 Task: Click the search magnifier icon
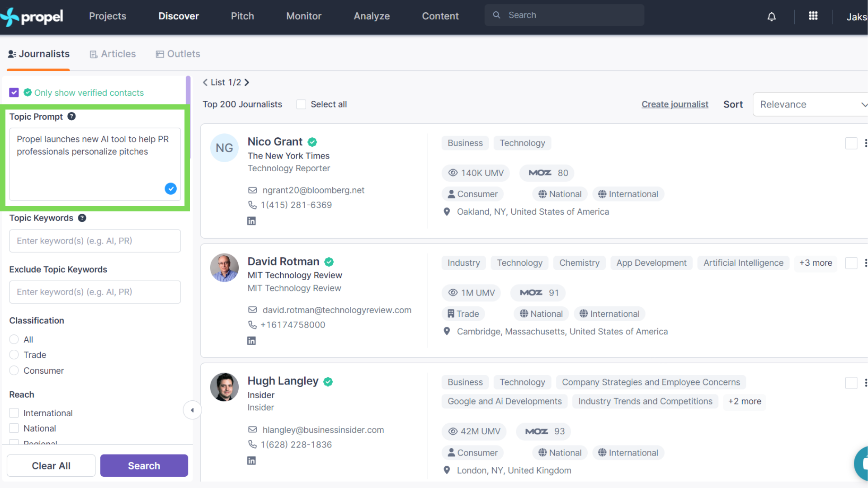pos(496,15)
